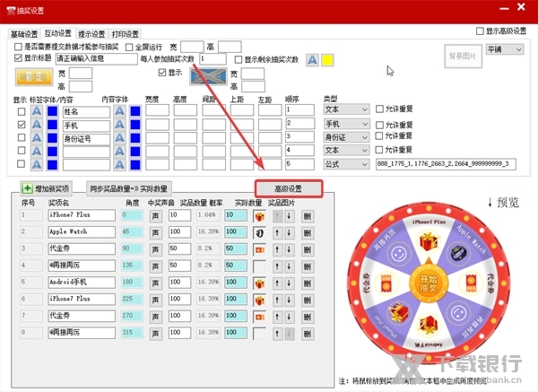Click 高级设置 button
The height and width of the screenshot is (392, 538).
289,188
